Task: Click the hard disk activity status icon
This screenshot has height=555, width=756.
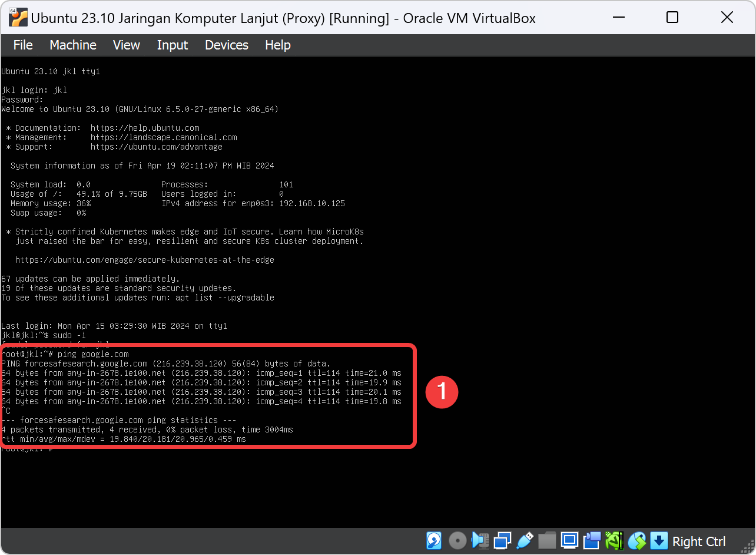Action: 434,540
